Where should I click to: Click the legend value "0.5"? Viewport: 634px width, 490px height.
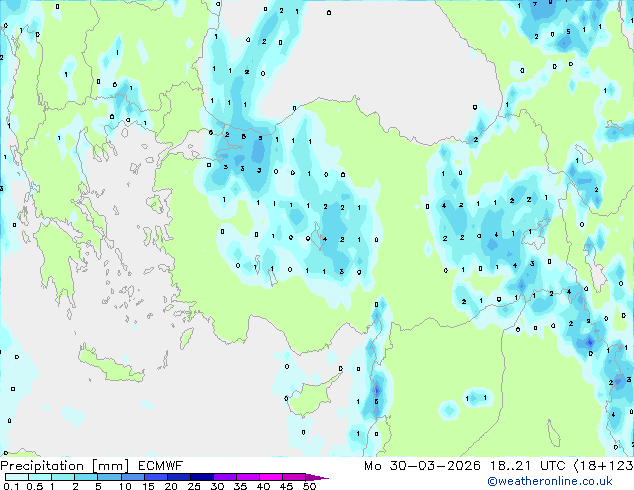tap(34, 486)
